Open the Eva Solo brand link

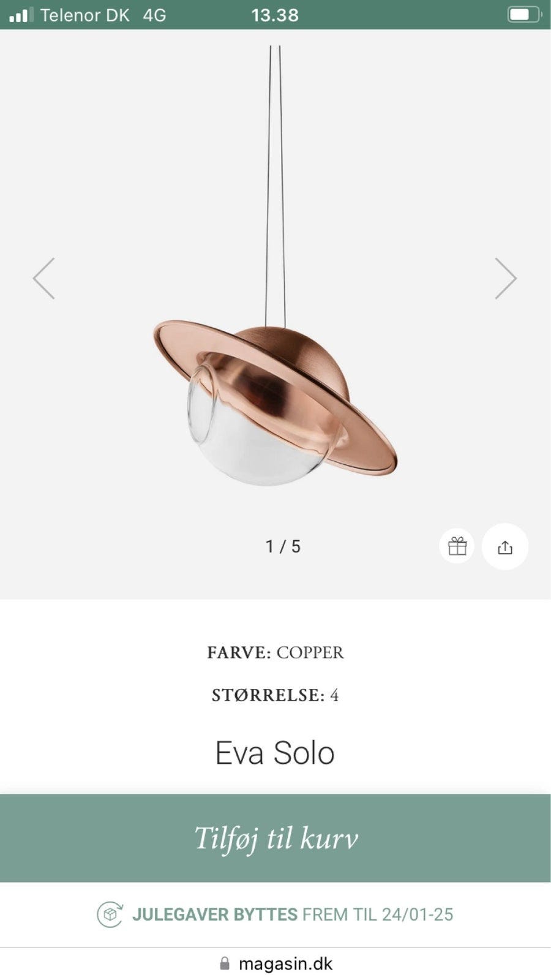[275, 753]
